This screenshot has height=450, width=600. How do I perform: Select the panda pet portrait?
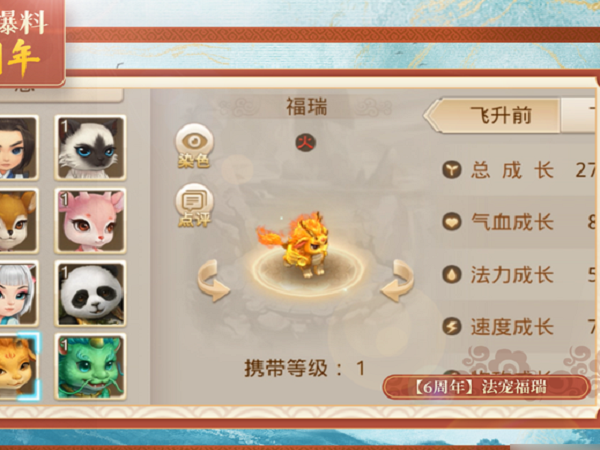[90, 293]
